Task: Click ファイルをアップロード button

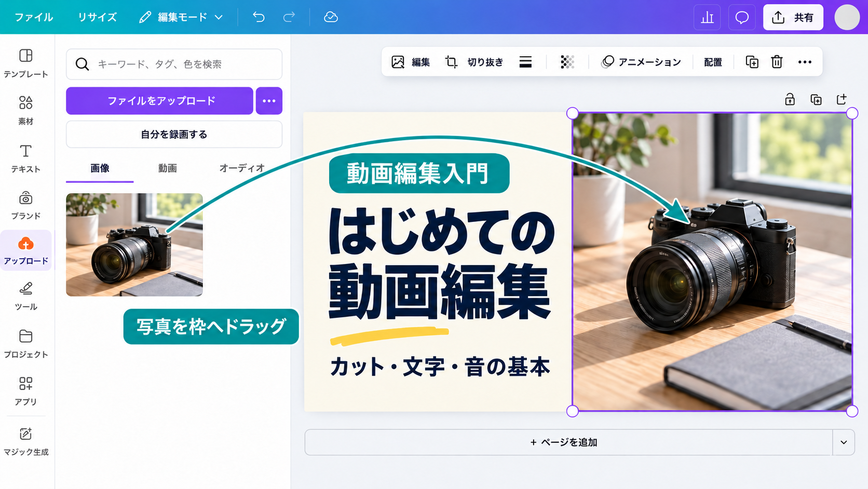Action: point(159,101)
